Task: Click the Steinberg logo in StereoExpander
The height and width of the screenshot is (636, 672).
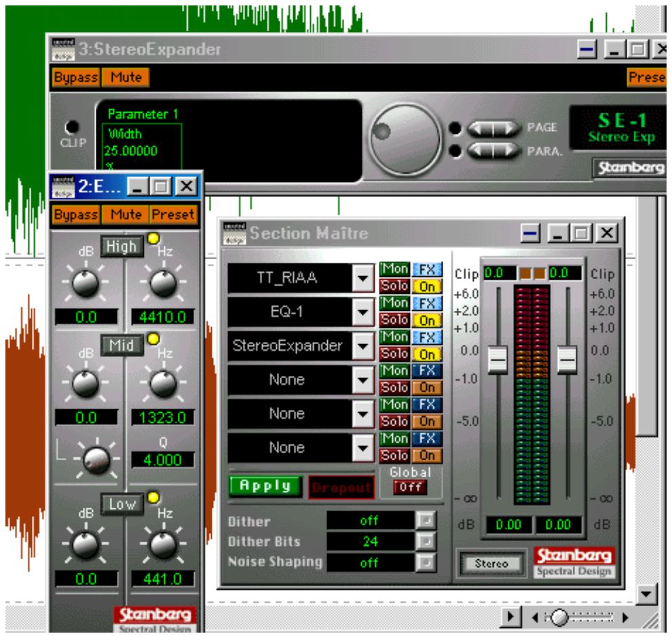Action: coord(630,168)
